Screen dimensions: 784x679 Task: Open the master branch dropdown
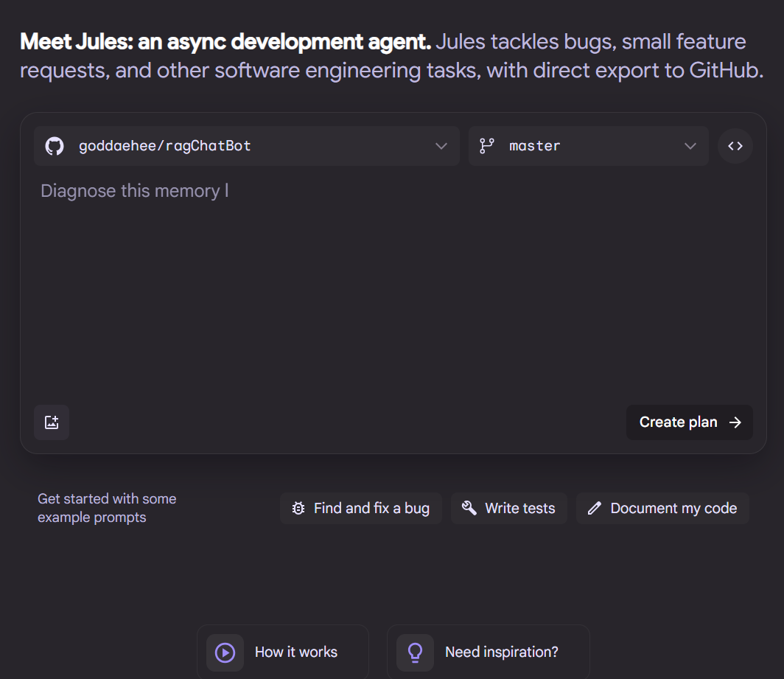[589, 146]
